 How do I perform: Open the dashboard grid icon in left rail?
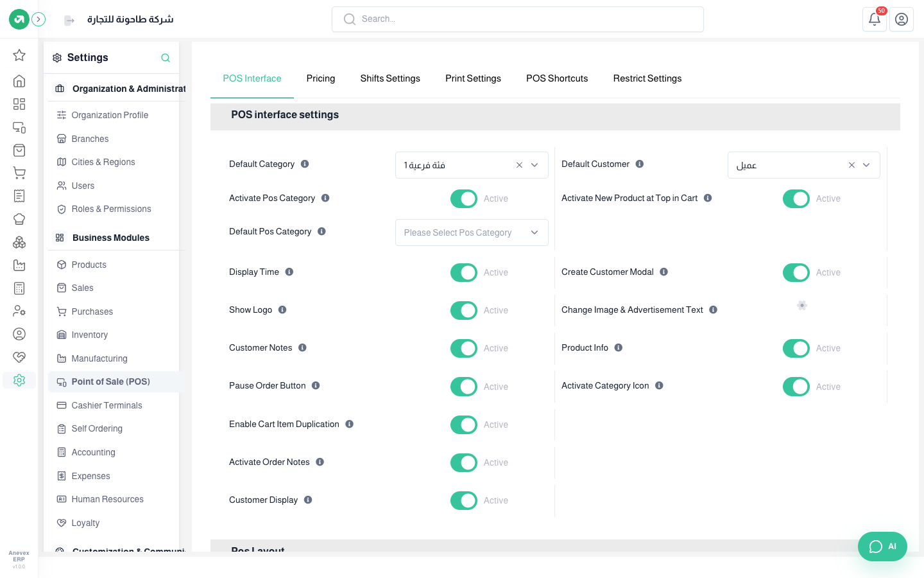19,104
